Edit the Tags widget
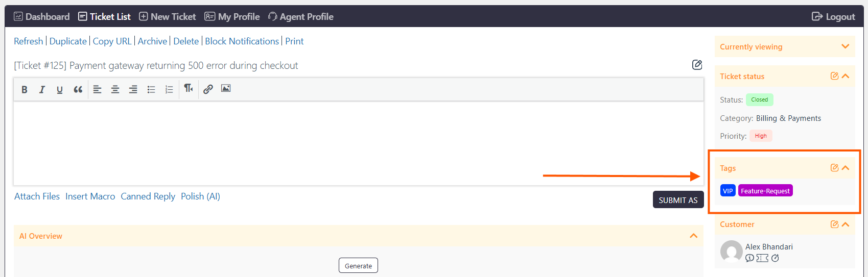Image resolution: width=868 pixels, height=277 pixels. pos(834,168)
